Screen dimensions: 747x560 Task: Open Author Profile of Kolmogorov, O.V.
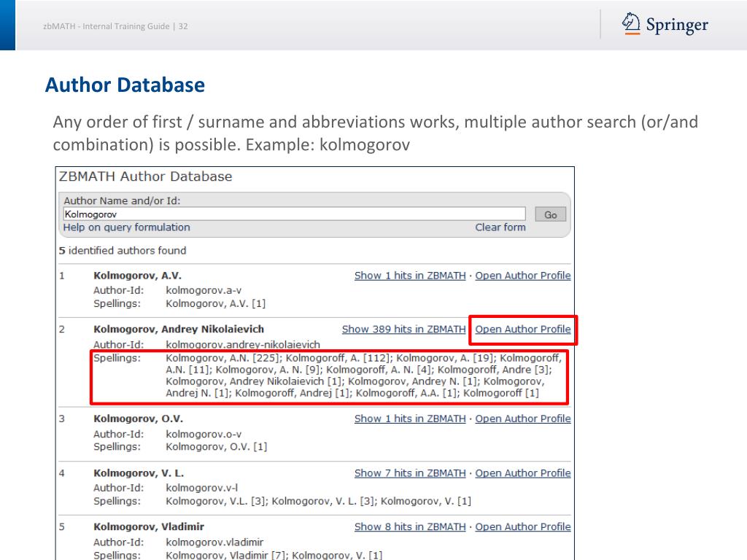click(522, 419)
